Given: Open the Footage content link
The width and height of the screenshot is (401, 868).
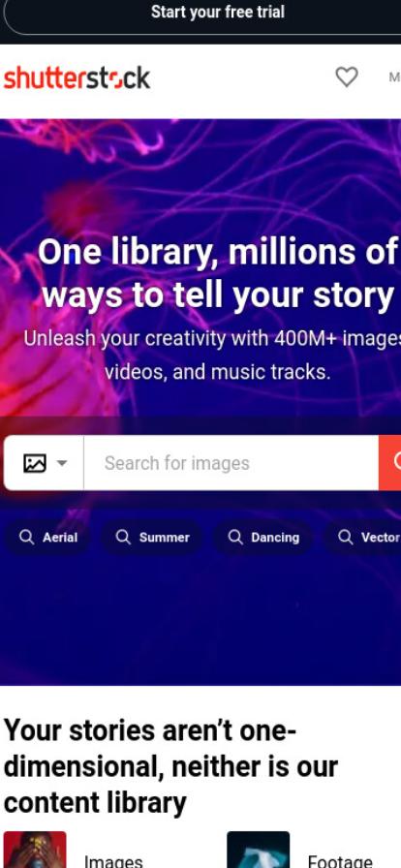Looking at the screenshot, I should pos(340,861).
